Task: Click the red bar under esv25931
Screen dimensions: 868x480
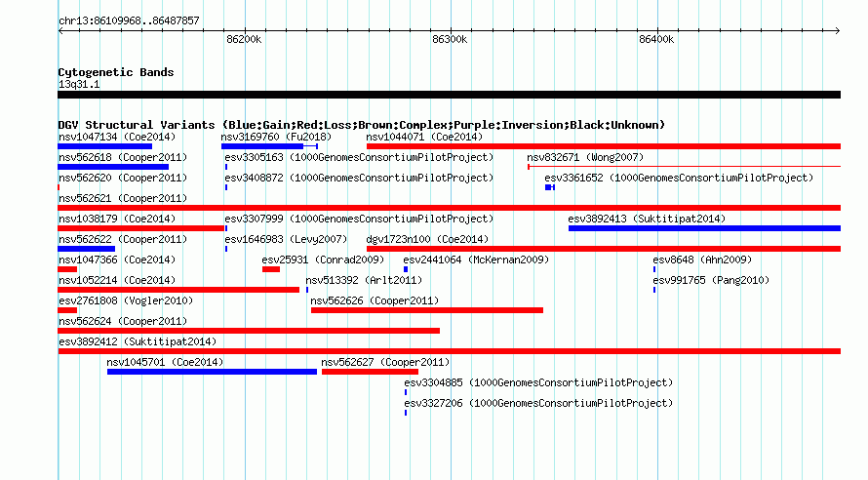Action: click(271, 269)
